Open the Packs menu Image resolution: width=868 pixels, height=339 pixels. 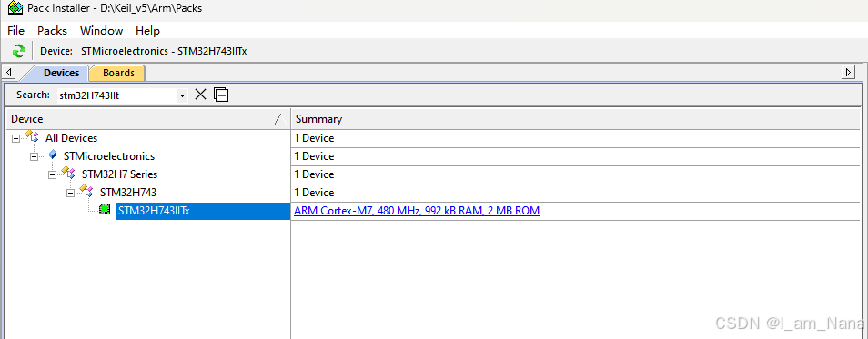tap(52, 30)
